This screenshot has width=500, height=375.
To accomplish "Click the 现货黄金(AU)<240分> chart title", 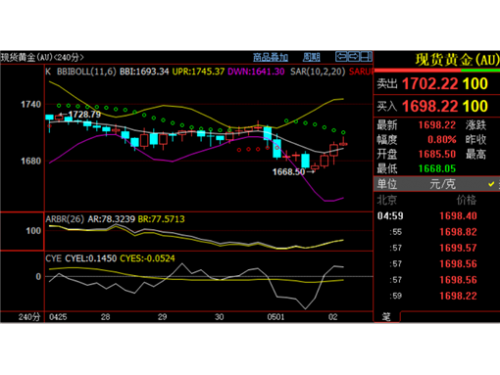I will [x=42, y=57].
